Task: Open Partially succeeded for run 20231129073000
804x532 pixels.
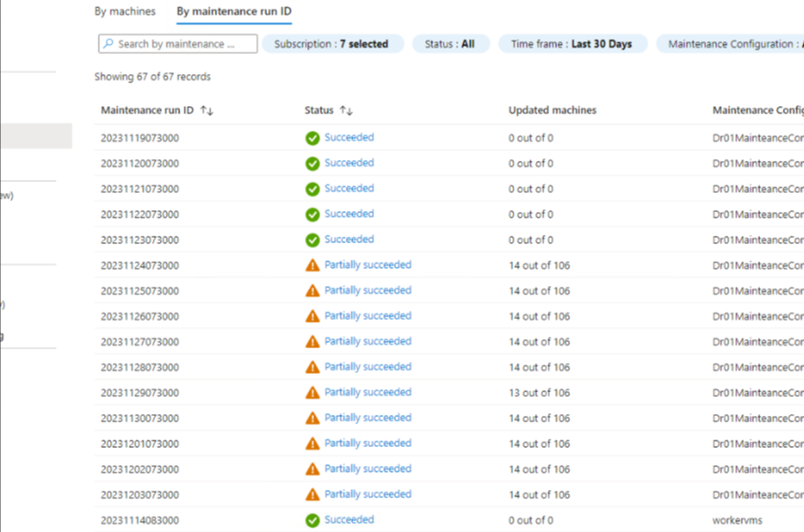Action: [368, 392]
